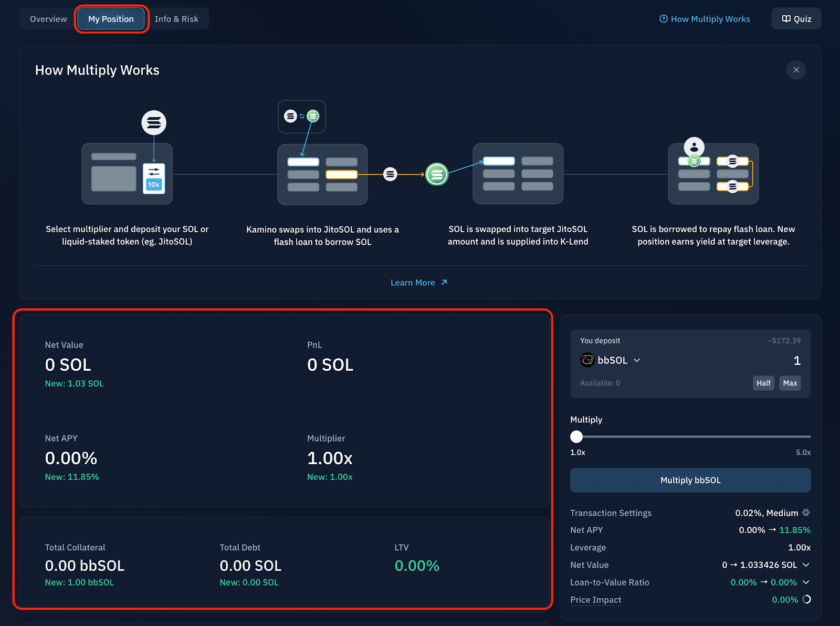Click the Multiply bbSOL button
Screen dimensions: 840x626
click(690, 480)
